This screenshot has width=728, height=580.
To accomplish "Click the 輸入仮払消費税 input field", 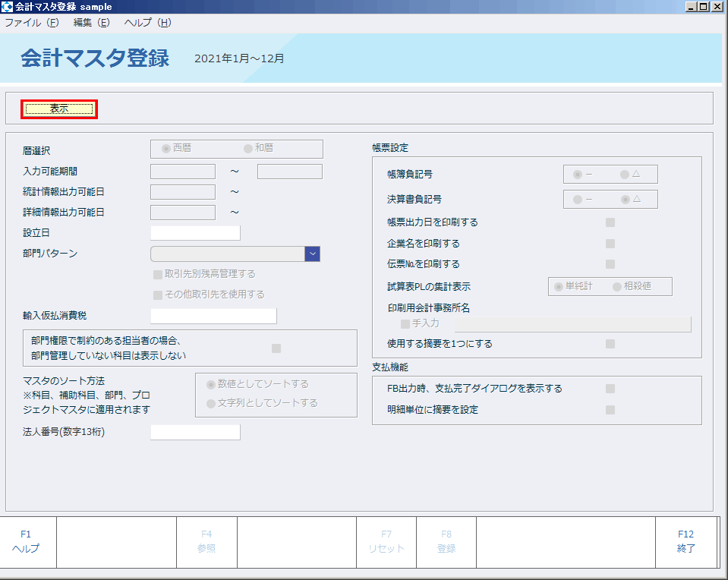I will (213, 316).
